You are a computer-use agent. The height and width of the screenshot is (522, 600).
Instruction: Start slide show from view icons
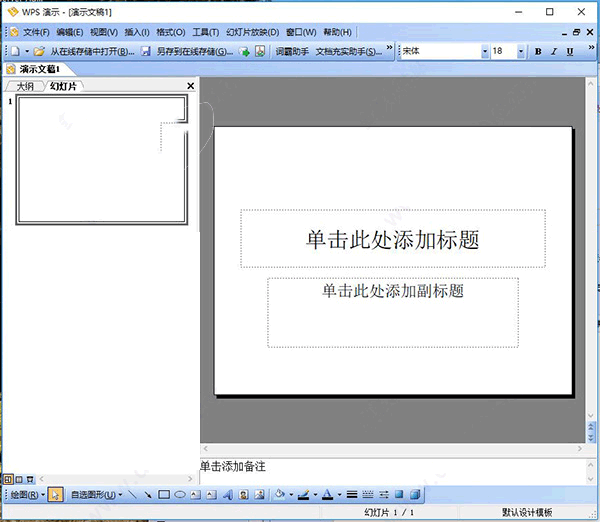[x=30, y=479]
